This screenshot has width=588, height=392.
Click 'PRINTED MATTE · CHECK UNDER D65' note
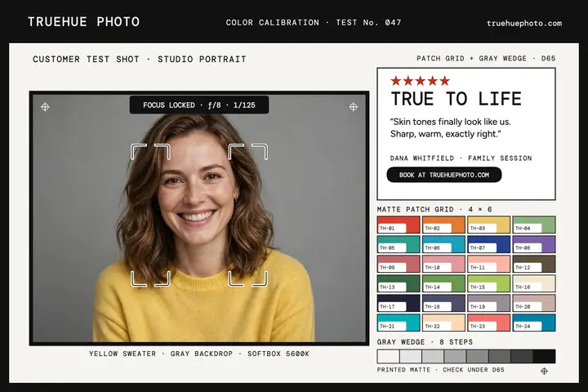[441, 370]
